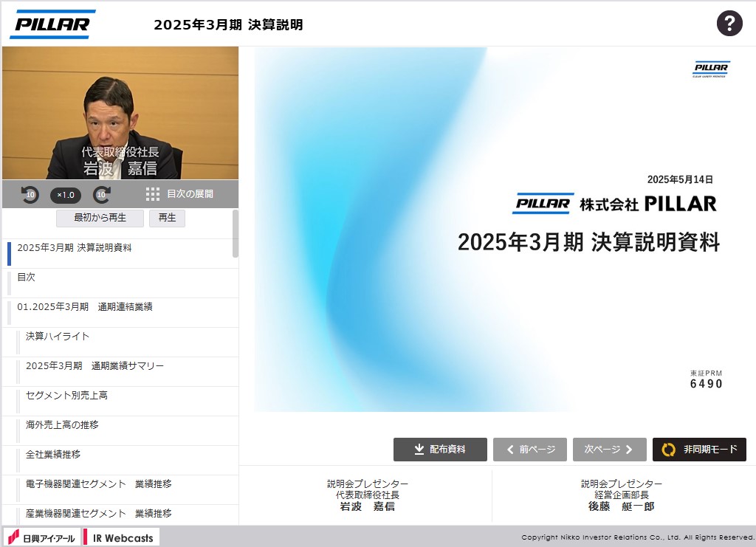
Task: Go to previous page 前ページ
Action: point(530,449)
